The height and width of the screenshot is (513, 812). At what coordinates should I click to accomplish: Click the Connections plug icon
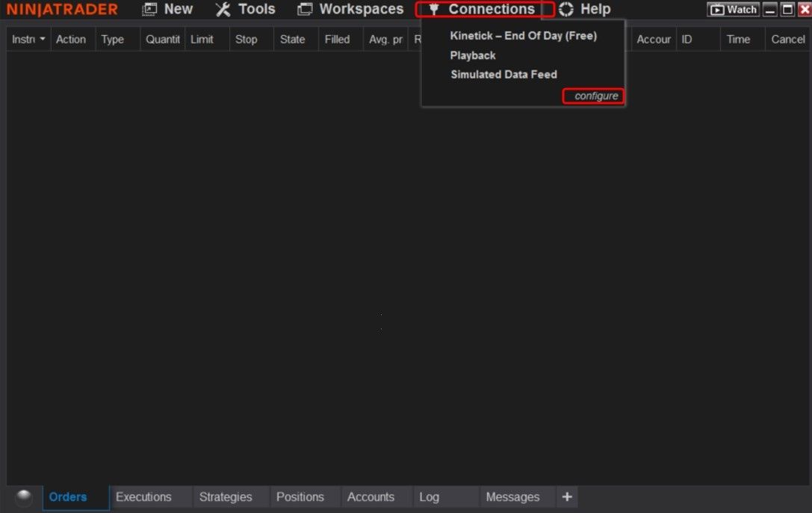coord(434,9)
